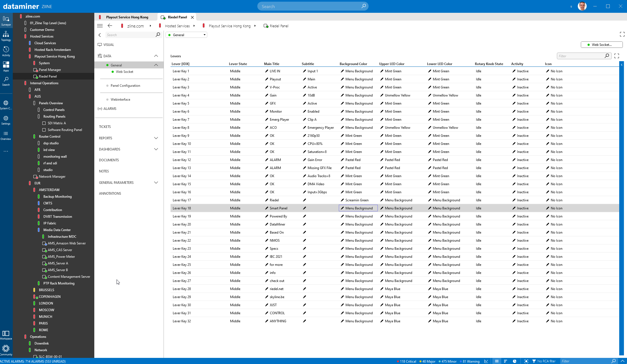Image resolution: width=627 pixels, height=364 pixels.
Task: Close the Riedel Panel tab
Action: [192, 17]
